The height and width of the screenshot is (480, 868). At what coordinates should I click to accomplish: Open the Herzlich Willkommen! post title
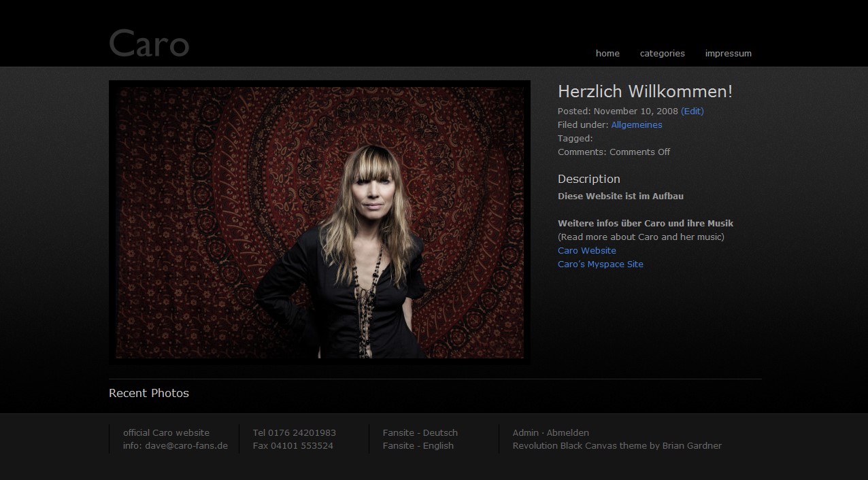click(645, 92)
